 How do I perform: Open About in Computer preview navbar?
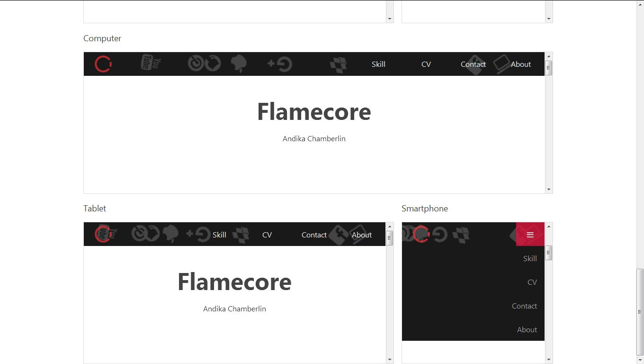point(521,64)
